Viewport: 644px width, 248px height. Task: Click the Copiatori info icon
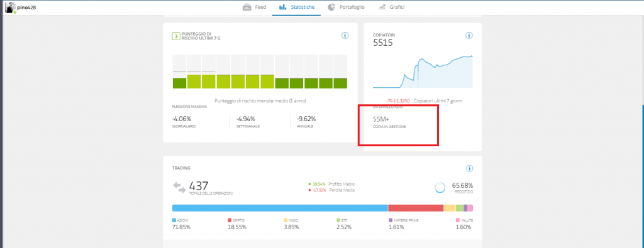pos(469,36)
